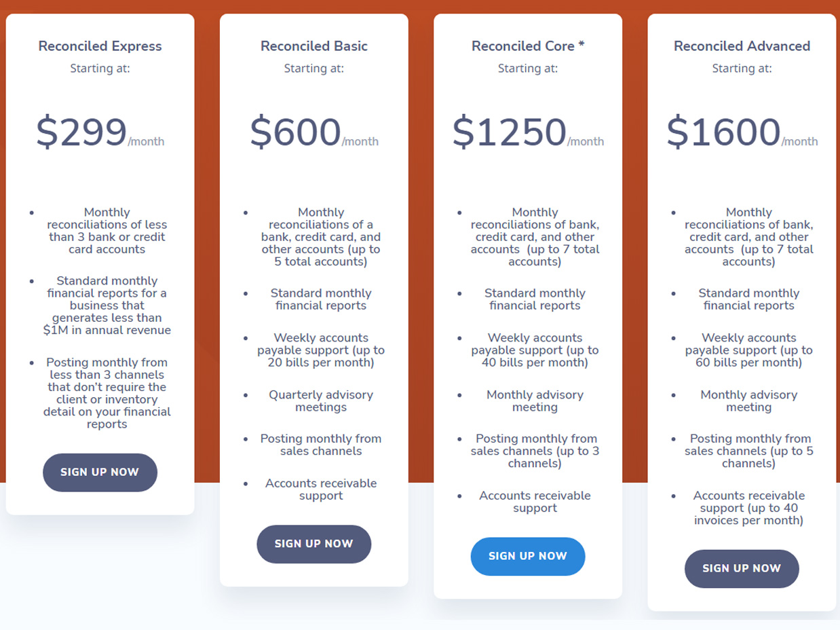Click the $299 price text
Screen dimensions: 840x630
click(81, 132)
